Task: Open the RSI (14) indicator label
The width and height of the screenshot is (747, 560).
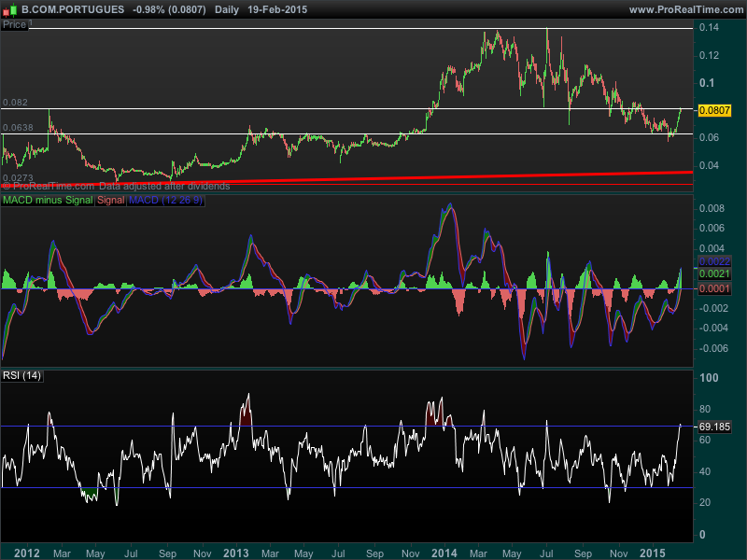Action: pos(22,375)
